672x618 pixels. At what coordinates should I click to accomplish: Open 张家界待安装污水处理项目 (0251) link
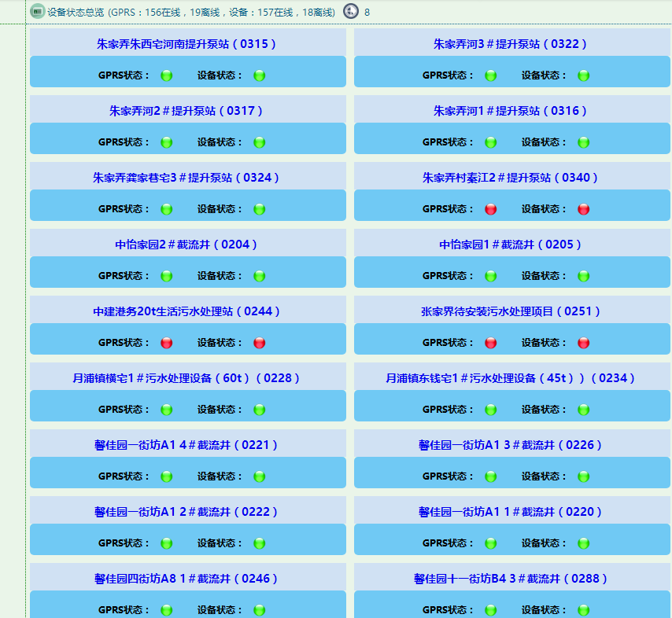click(x=511, y=311)
